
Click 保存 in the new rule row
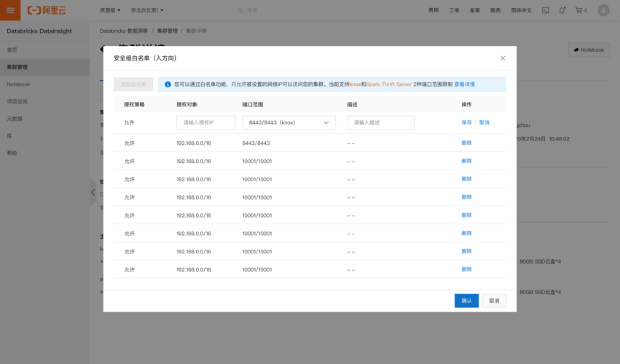click(466, 122)
